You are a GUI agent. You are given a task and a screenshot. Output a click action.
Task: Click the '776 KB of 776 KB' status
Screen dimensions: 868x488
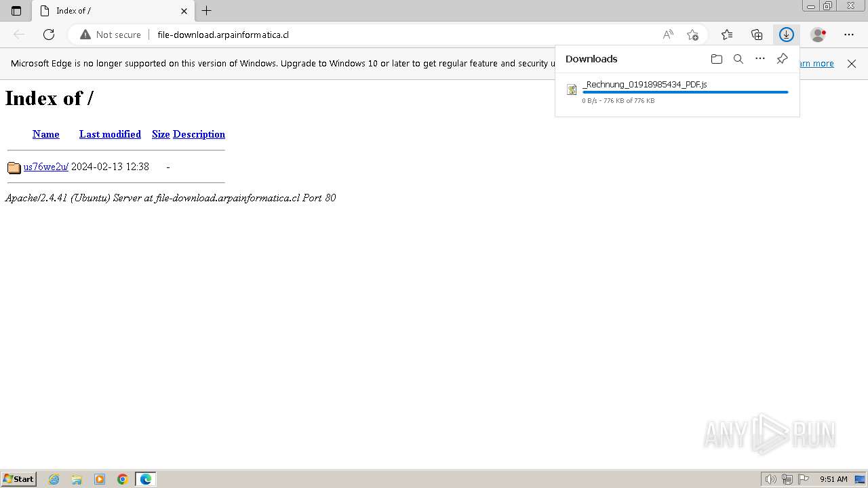click(x=629, y=101)
